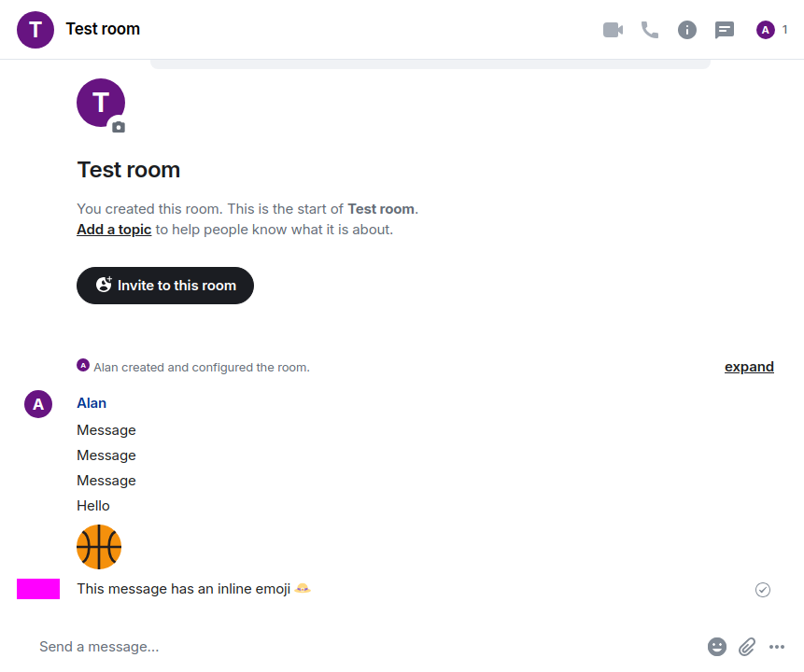
Task: Click the sent message checkmark indicator
Action: pyautogui.click(x=763, y=590)
